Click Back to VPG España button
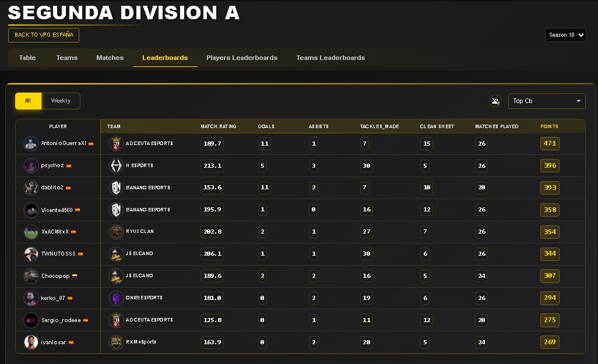598x364 pixels. click(44, 35)
